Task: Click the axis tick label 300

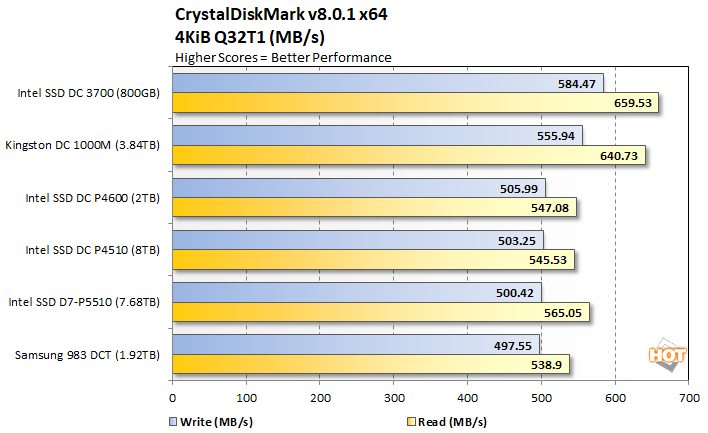Action: coord(394,398)
